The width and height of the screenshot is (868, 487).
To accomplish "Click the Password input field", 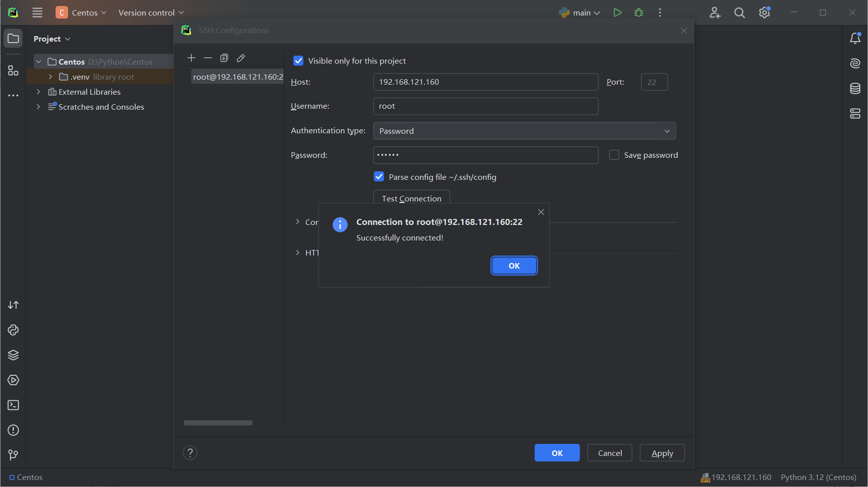I will (486, 155).
